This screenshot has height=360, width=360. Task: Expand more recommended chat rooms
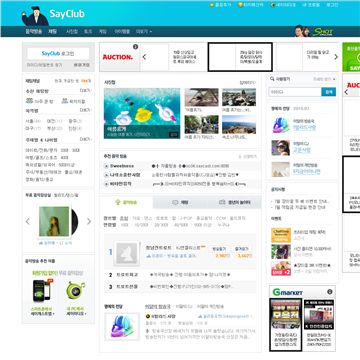tap(86, 91)
